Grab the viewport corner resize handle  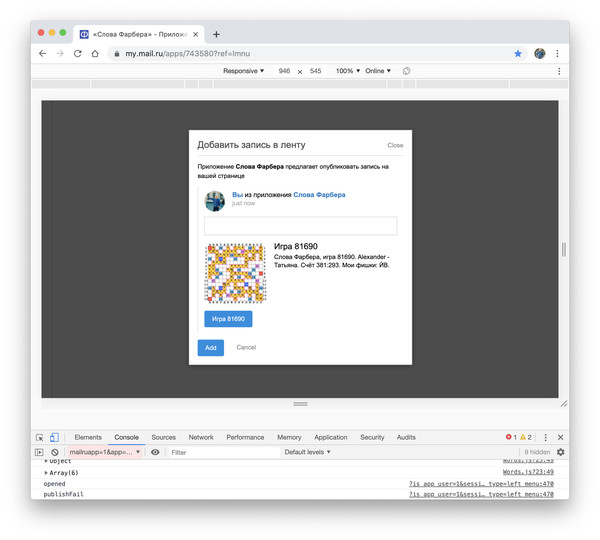pyautogui.click(x=564, y=404)
